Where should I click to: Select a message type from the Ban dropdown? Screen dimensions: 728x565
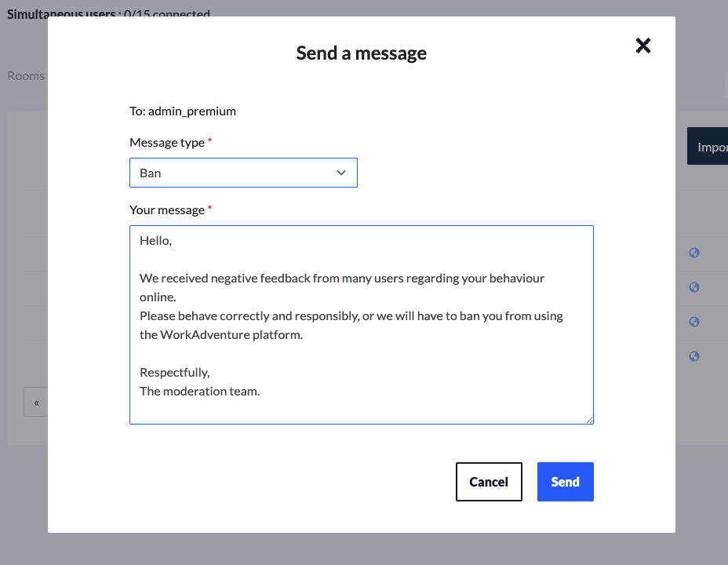pos(243,173)
